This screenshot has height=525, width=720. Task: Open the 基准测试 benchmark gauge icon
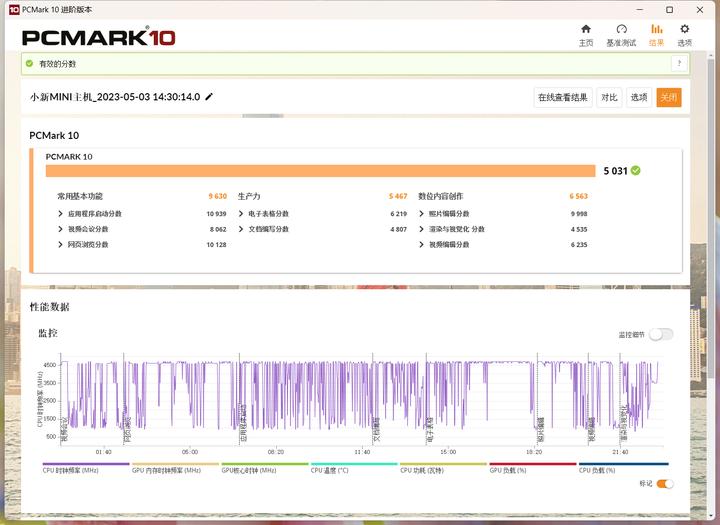click(x=621, y=35)
